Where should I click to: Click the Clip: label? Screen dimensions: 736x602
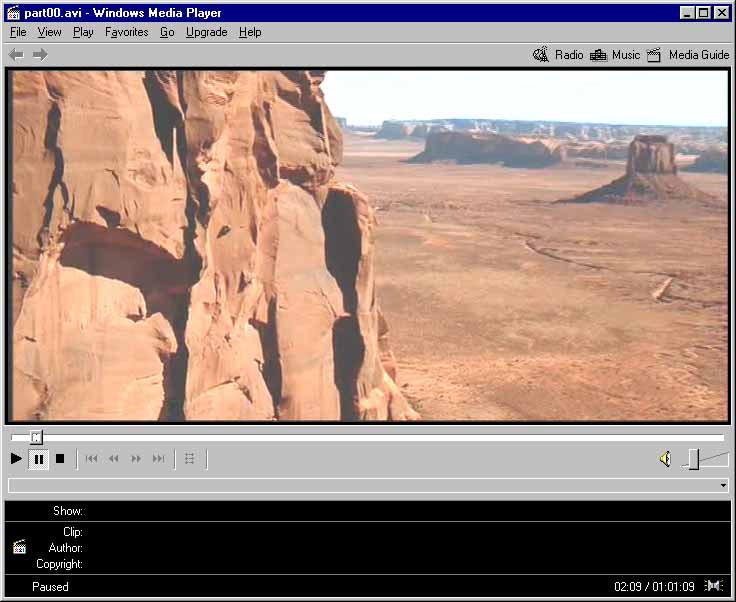coord(73,532)
